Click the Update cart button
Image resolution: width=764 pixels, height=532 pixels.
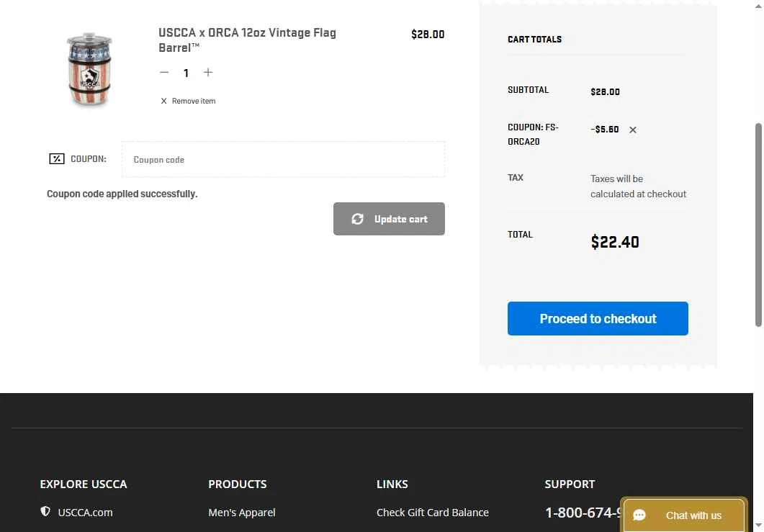coord(389,219)
